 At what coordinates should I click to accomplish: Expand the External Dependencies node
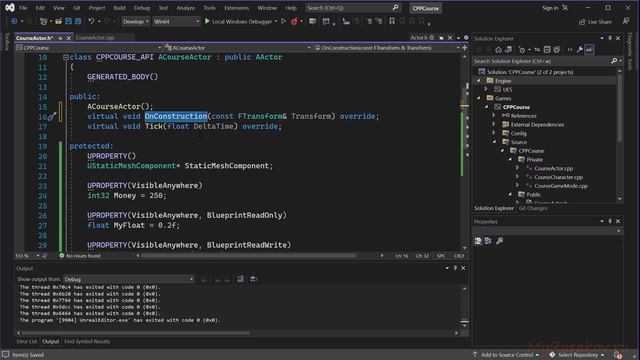pos(493,124)
